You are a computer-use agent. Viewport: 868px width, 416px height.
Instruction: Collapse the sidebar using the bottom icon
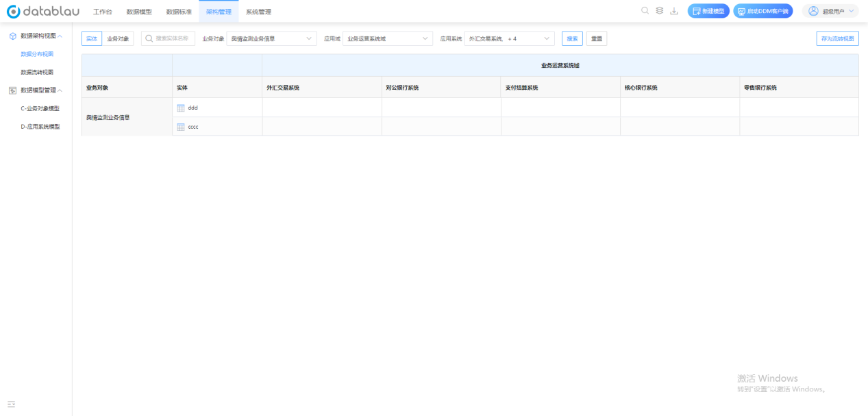click(12, 404)
